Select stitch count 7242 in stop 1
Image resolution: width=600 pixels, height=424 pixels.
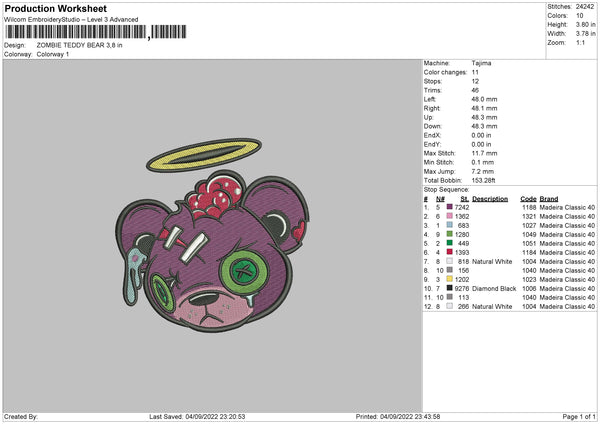click(x=462, y=207)
